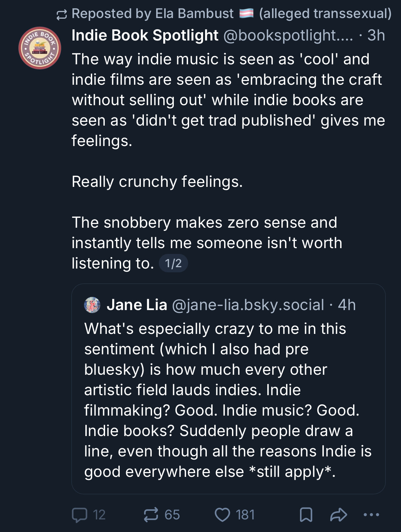Open the quoted post's 4h timestamp
Viewport: 401px width, 532px height.
[347, 305]
